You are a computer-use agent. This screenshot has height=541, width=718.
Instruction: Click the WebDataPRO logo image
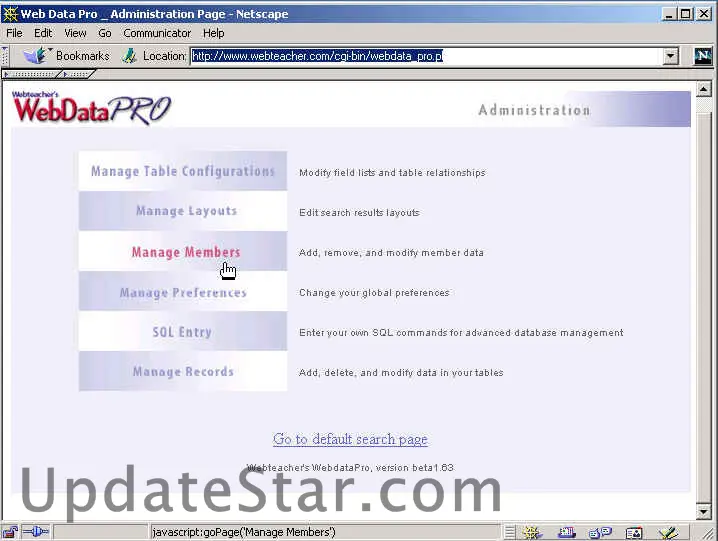[x=92, y=109]
